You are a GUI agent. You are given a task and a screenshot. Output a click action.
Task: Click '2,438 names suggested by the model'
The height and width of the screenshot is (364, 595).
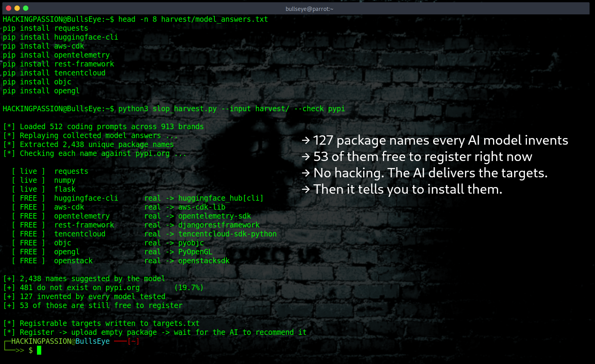click(93, 279)
